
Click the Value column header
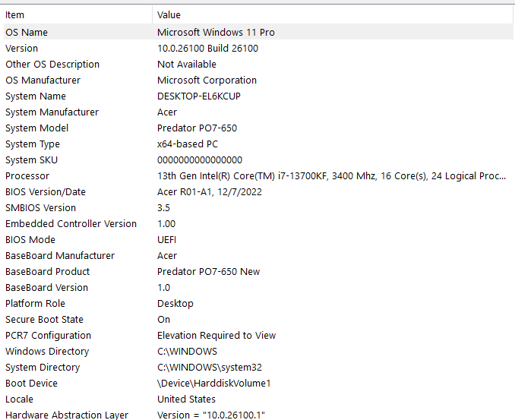333,14
